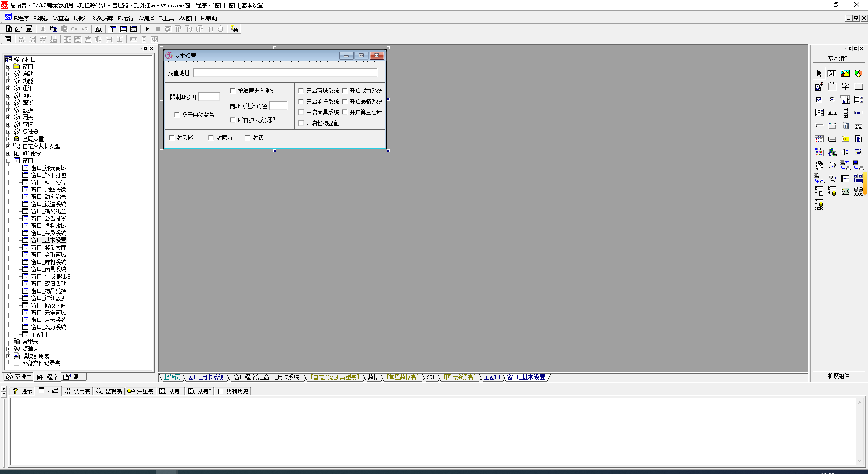
Task: Collapse the 窗口 window list node
Action: pos(8,161)
